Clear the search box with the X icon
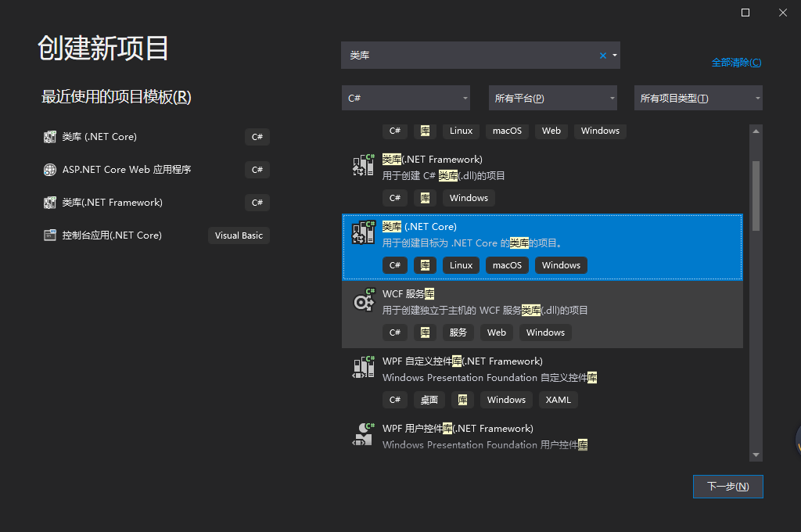Viewport: 801px width, 532px height. (602, 55)
